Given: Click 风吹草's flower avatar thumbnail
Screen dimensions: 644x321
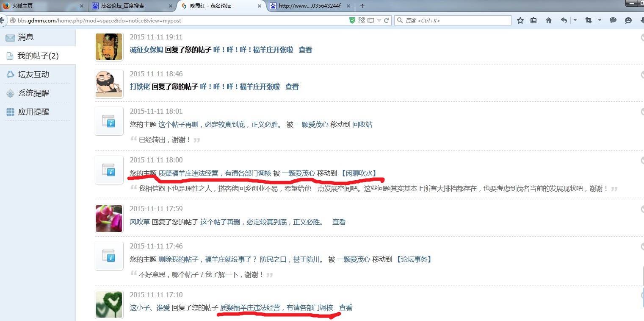Looking at the screenshot, I should click(x=109, y=218).
